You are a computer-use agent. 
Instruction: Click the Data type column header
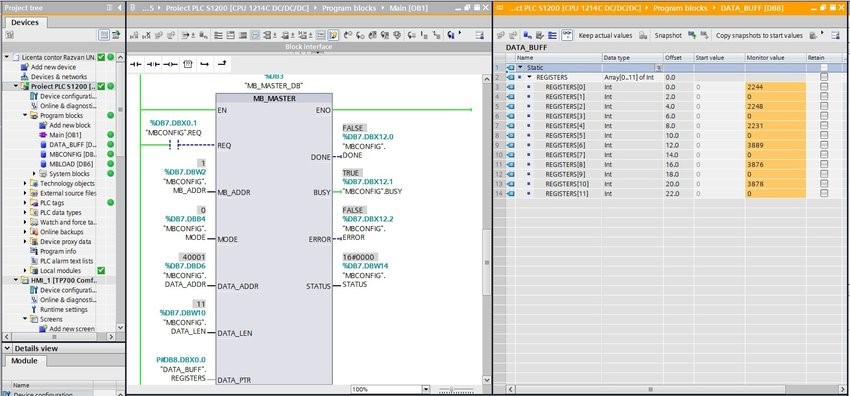[632, 57]
